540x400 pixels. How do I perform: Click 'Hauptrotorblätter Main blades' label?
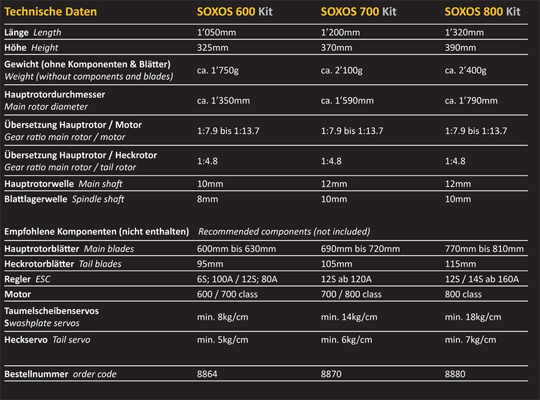pyautogui.click(x=69, y=249)
